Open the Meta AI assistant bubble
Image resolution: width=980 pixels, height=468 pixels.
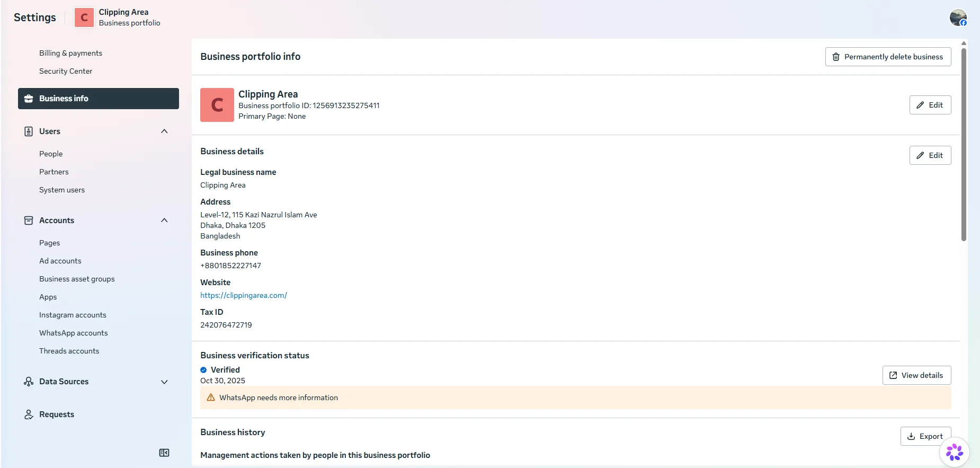(x=955, y=452)
